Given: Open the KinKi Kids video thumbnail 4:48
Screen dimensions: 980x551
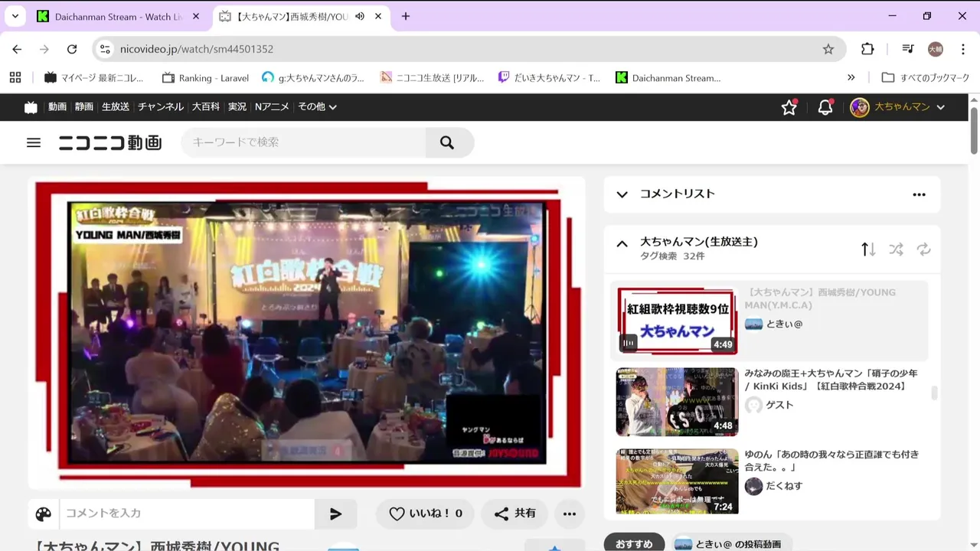Looking at the screenshot, I should click(x=678, y=402).
